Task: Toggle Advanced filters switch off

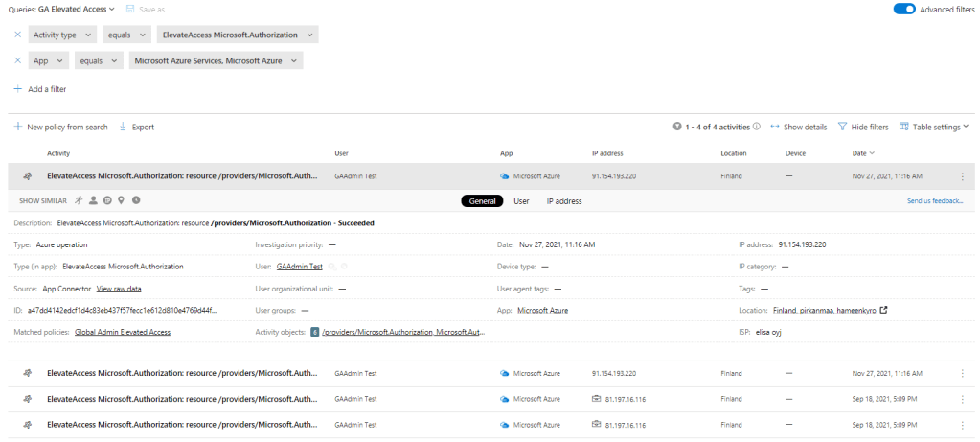Action: (x=903, y=9)
